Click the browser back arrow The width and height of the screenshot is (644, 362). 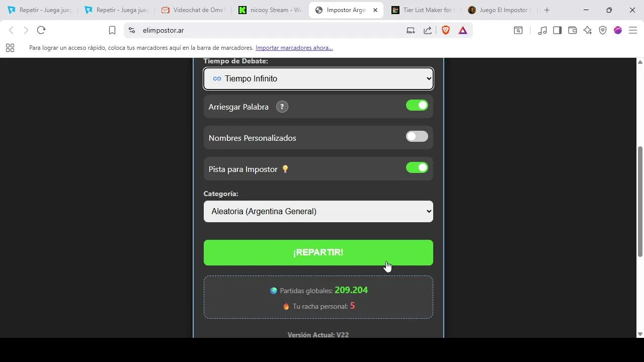[x=11, y=30]
